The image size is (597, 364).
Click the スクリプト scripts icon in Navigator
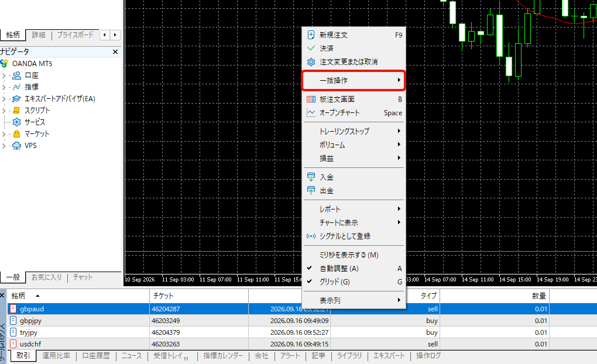[16, 111]
